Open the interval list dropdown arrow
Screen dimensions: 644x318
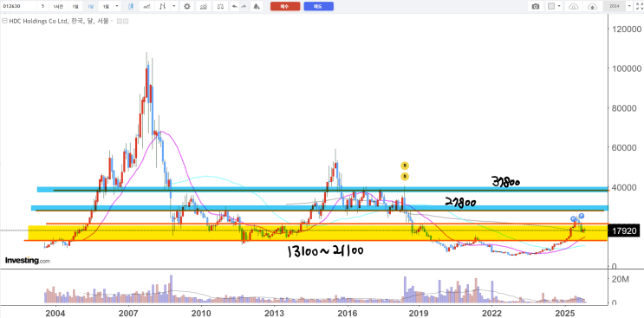117,6
